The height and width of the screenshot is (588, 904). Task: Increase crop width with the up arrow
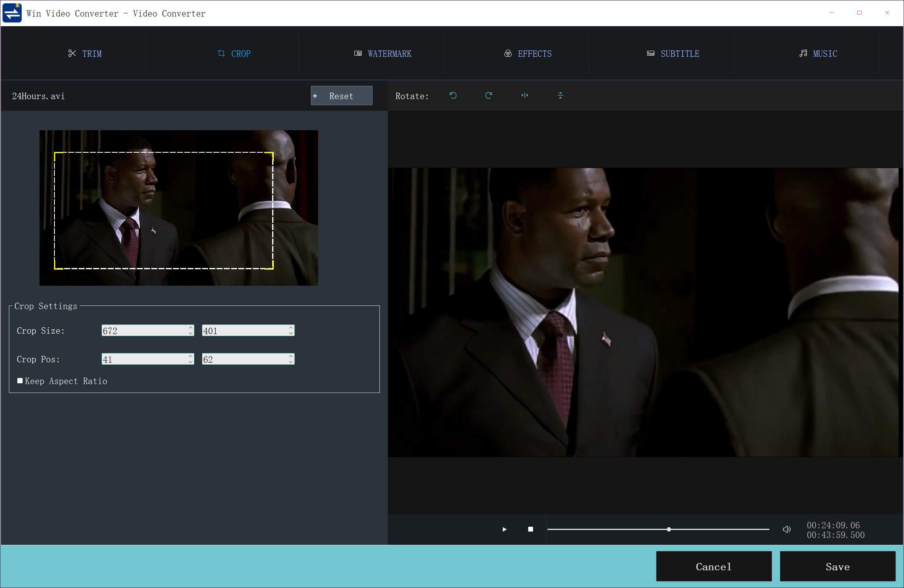pyautogui.click(x=190, y=328)
